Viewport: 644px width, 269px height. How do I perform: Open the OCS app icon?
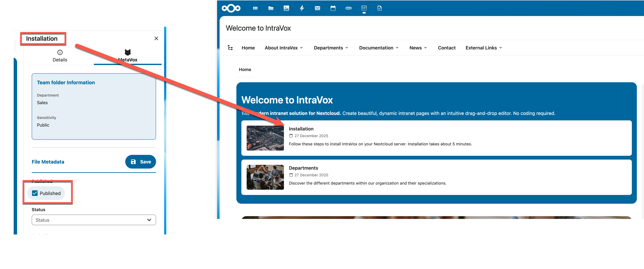coord(349,8)
